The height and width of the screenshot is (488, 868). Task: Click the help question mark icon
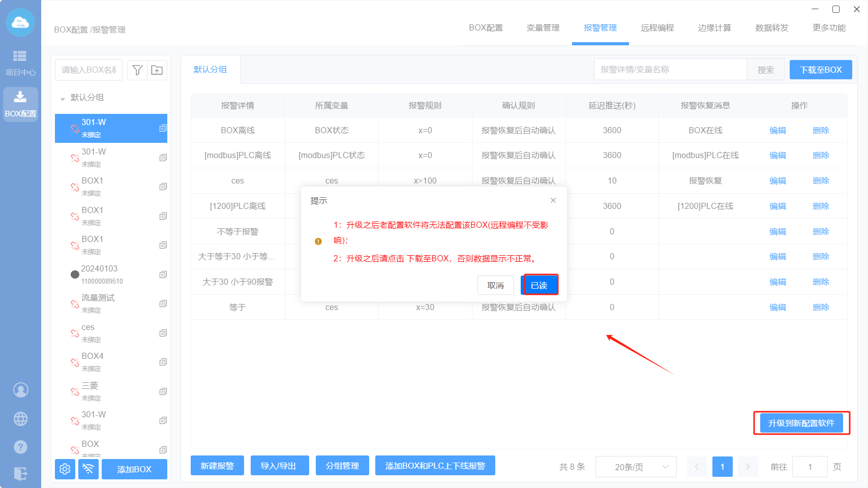coord(20,447)
